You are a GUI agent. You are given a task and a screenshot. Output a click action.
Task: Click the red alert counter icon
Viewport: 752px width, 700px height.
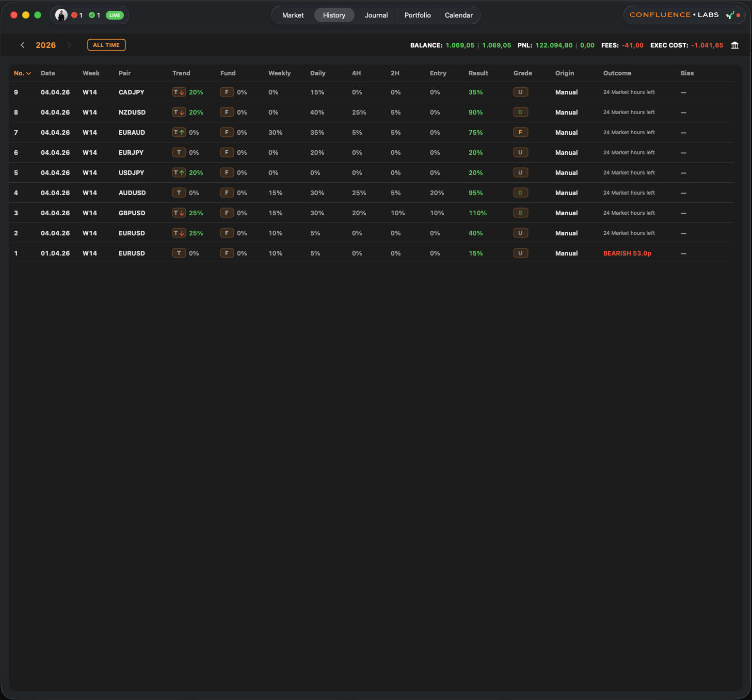[74, 15]
